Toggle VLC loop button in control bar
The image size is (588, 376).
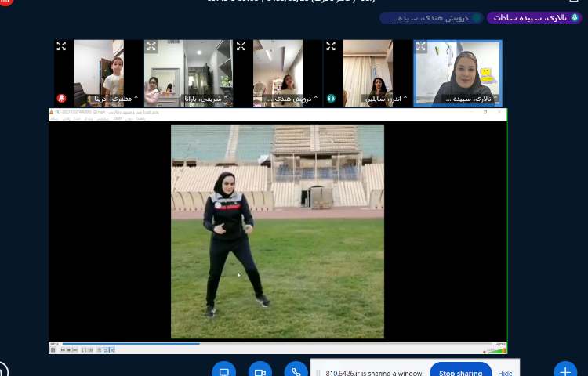coord(106,350)
